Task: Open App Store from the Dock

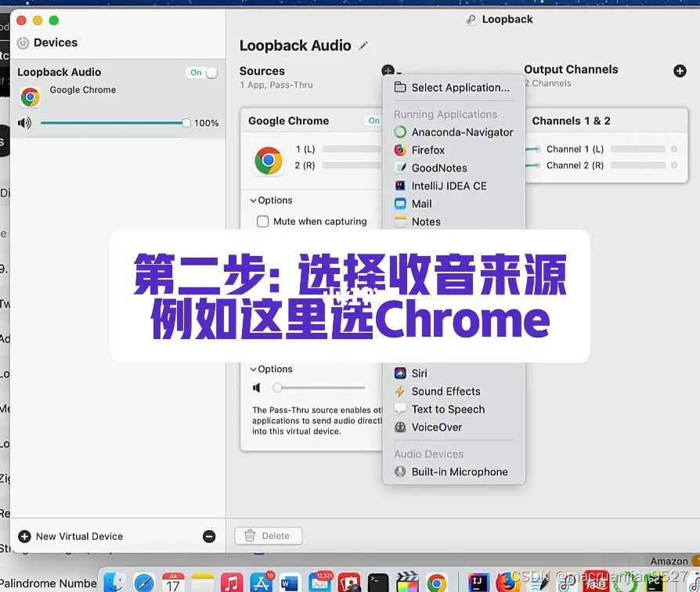Action: 262,582
